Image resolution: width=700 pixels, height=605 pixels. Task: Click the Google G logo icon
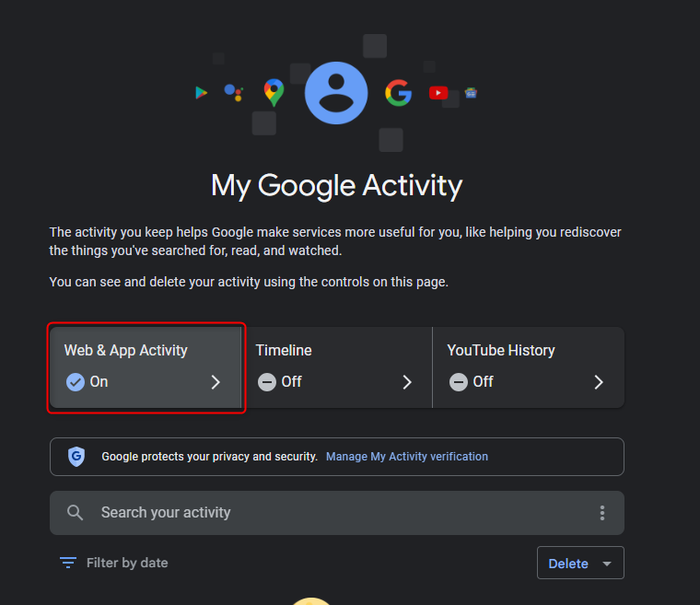398,93
